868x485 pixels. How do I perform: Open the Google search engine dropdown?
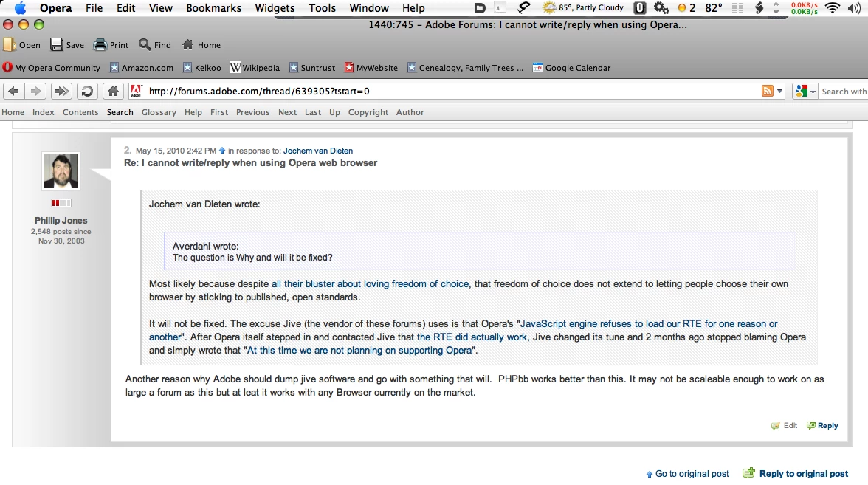click(805, 92)
